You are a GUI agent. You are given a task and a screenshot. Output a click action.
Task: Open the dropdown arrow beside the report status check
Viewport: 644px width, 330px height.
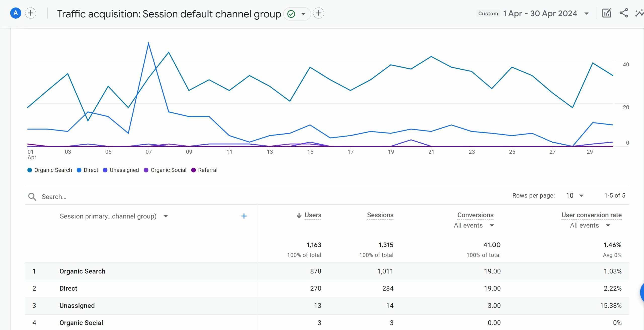(303, 14)
